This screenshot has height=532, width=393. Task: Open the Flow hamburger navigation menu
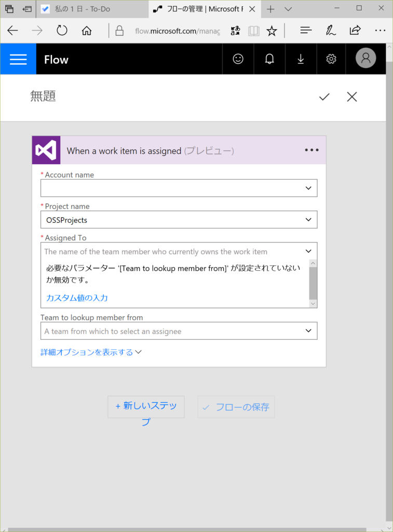pos(18,59)
